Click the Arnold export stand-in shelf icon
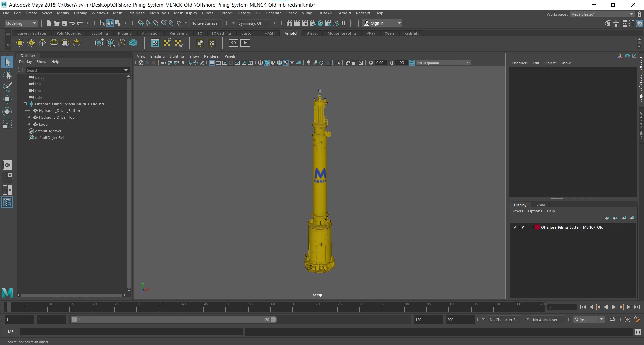Viewport: 644px width, 345px height. 110,43
